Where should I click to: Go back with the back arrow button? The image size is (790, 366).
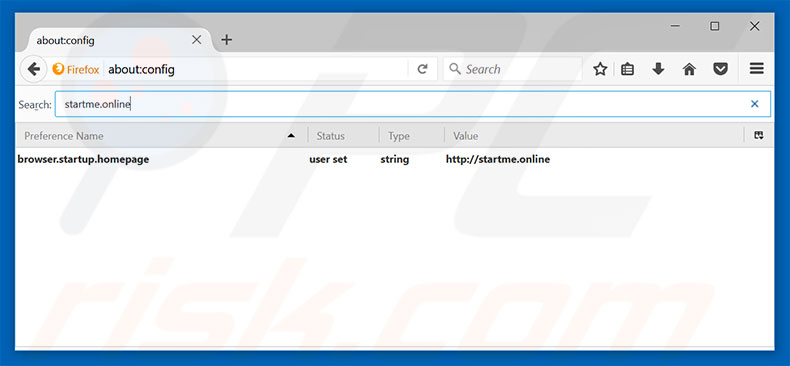pyautogui.click(x=33, y=69)
